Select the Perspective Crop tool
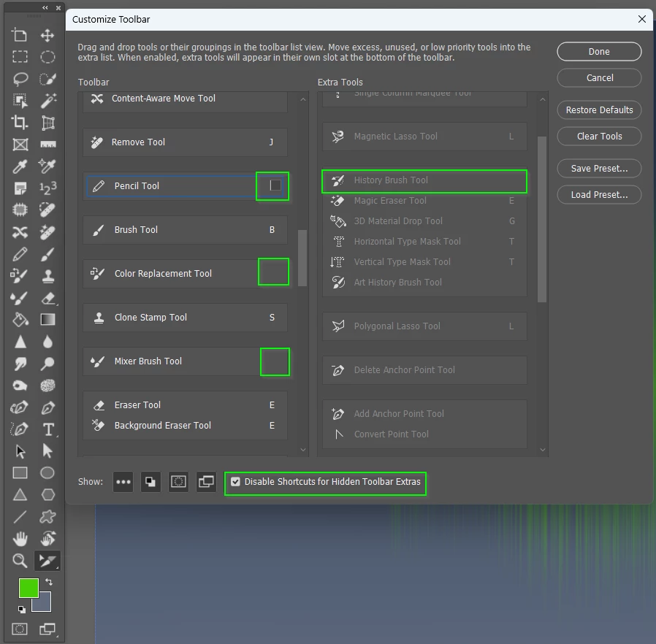This screenshot has height=644, width=656. [x=48, y=123]
